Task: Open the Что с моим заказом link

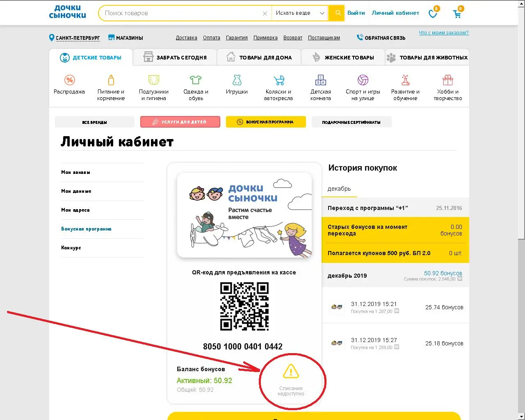Action: click(444, 33)
